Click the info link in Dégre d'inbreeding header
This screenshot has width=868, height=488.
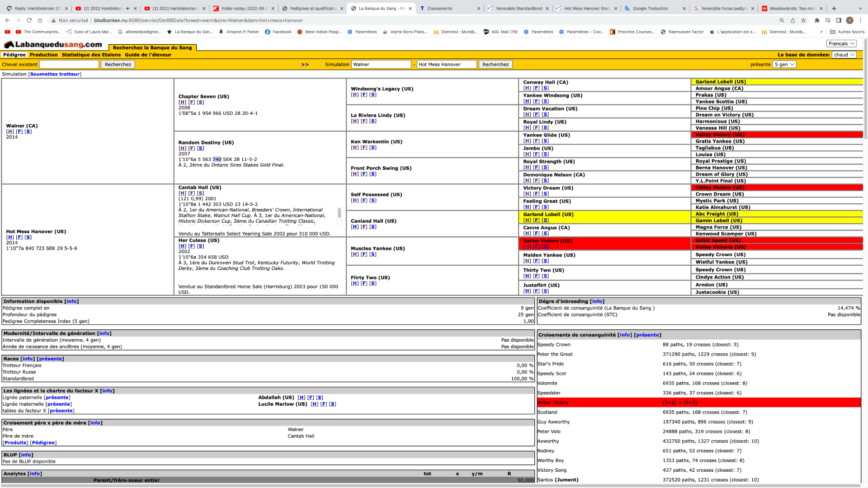(597, 301)
